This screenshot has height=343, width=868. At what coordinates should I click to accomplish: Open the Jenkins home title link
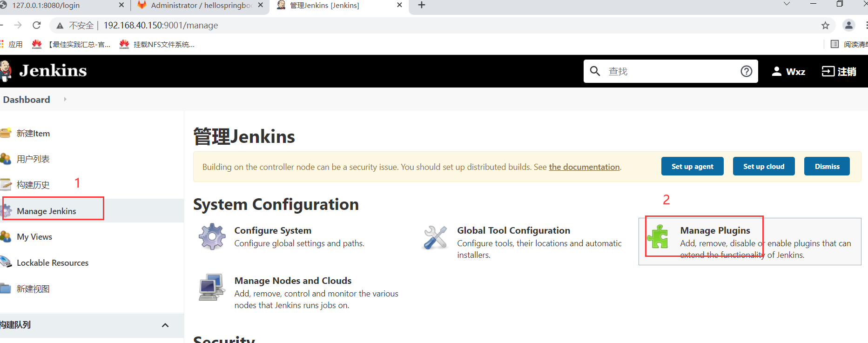click(53, 71)
